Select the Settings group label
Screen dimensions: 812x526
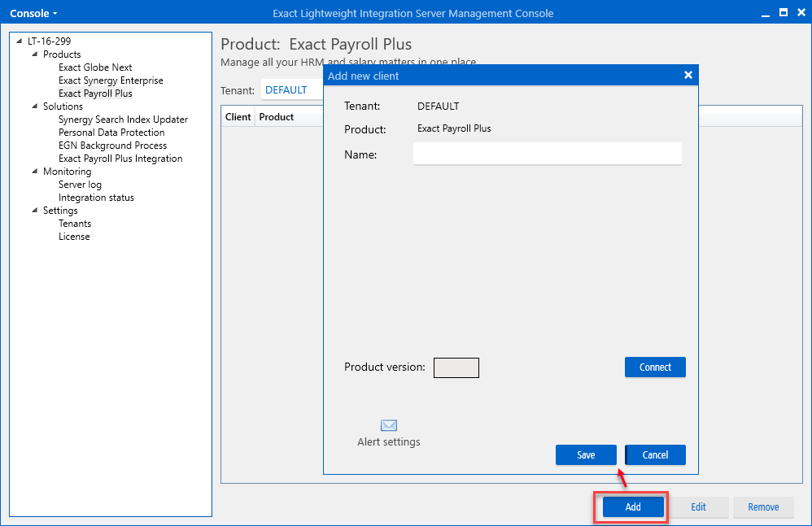click(60, 211)
